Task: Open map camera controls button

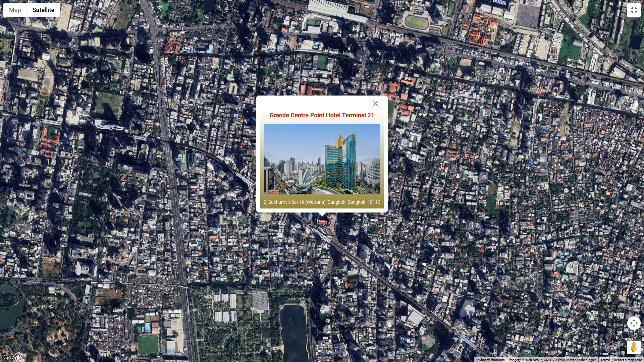Action: coord(634,323)
